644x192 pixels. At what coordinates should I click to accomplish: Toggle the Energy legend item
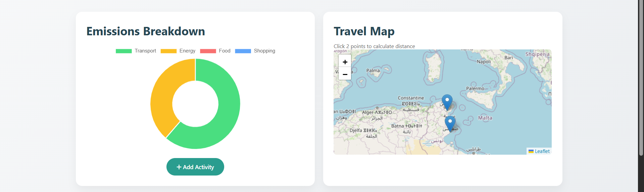coord(187,51)
